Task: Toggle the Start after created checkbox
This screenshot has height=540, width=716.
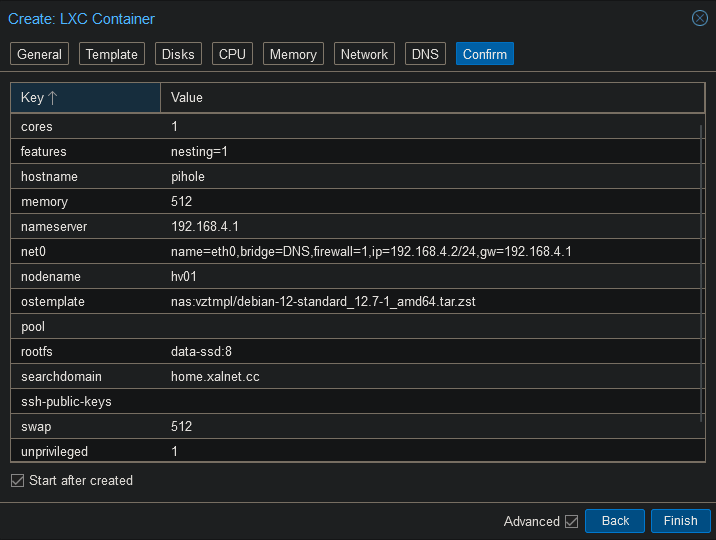Action: coord(17,481)
